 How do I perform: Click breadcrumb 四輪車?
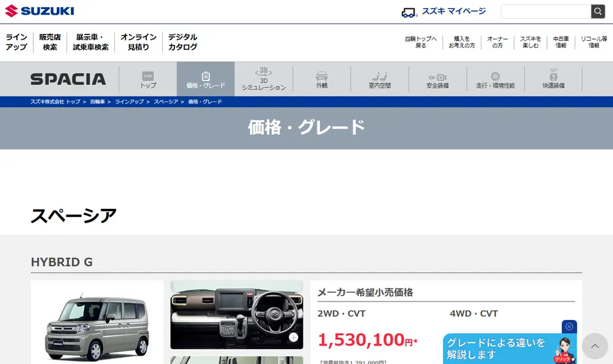tap(98, 102)
